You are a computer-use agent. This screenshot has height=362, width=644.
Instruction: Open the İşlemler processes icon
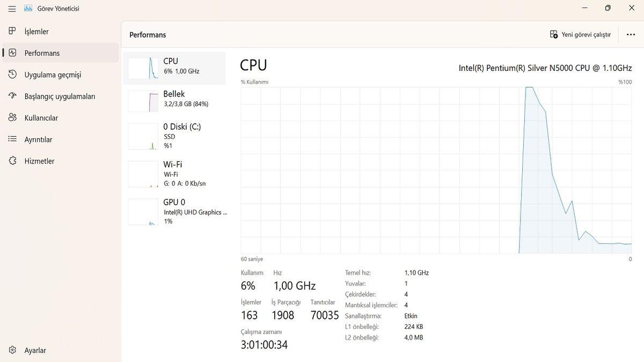(x=12, y=31)
